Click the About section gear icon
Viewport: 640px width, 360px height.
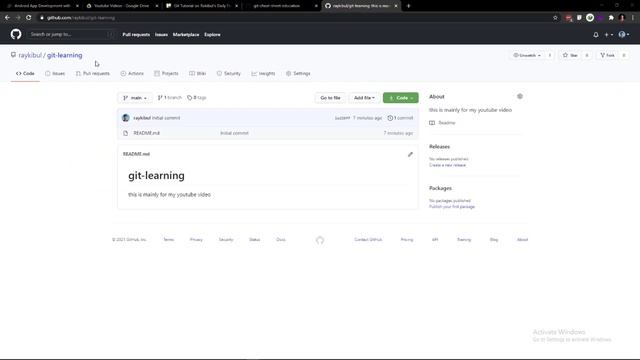pyautogui.click(x=520, y=96)
